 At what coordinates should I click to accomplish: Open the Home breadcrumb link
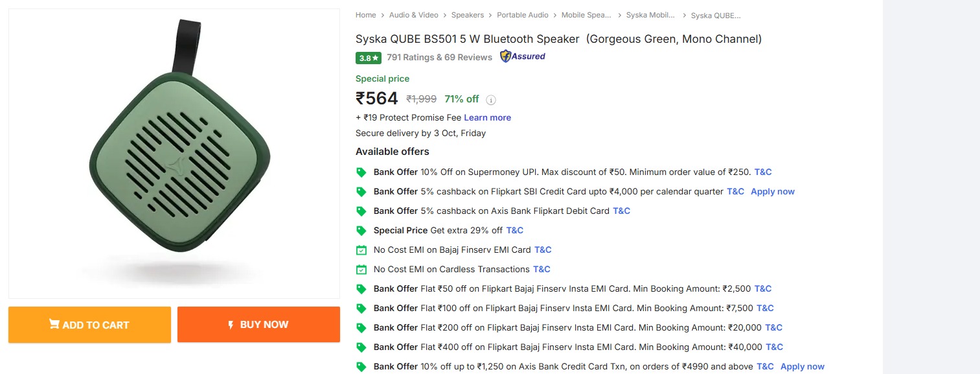[365, 15]
